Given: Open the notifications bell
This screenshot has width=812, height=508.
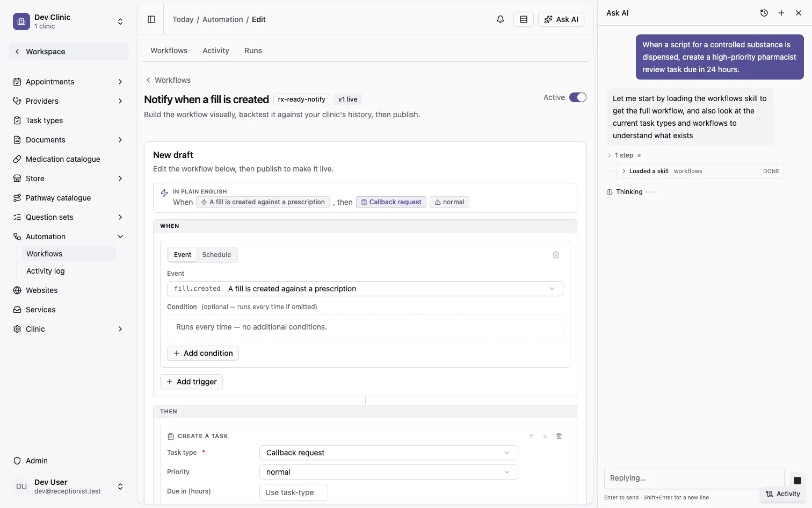Looking at the screenshot, I should (501, 19).
